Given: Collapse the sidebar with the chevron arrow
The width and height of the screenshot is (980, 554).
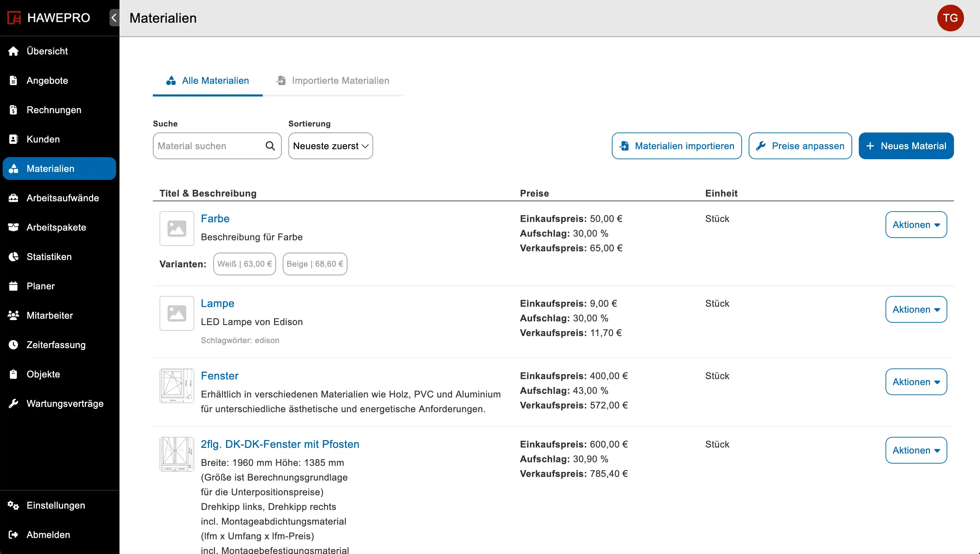Looking at the screenshot, I should tap(114, 18).
